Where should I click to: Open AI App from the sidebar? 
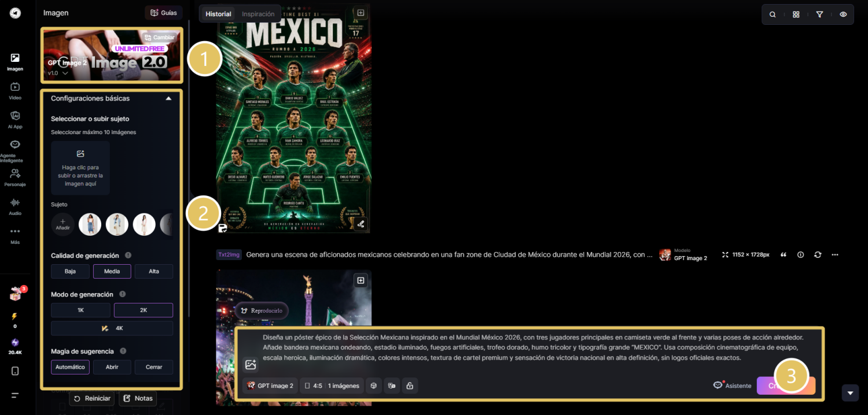(x=15, y=120)
